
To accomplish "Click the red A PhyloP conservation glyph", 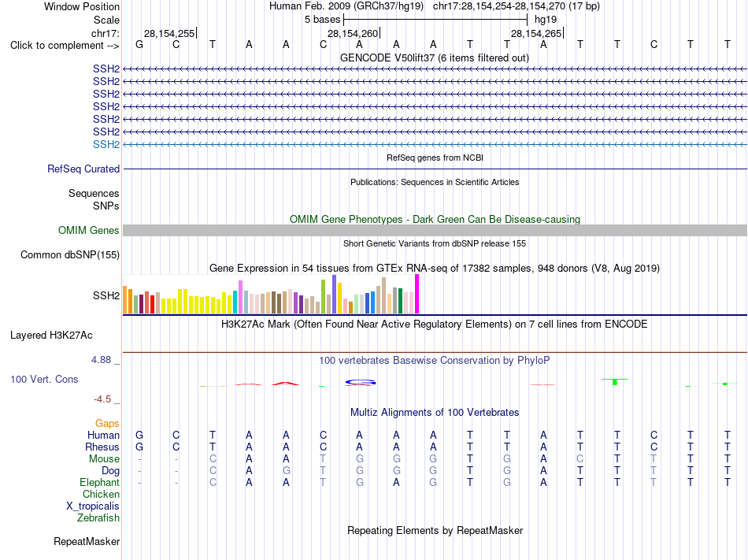I will point(285,383).
